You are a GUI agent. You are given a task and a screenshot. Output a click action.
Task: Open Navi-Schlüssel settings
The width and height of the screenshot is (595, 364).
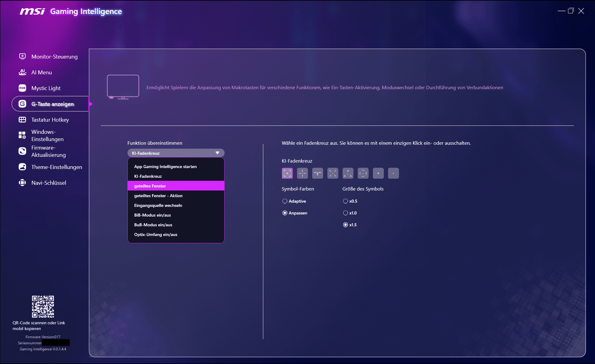[x=49, y=183]
